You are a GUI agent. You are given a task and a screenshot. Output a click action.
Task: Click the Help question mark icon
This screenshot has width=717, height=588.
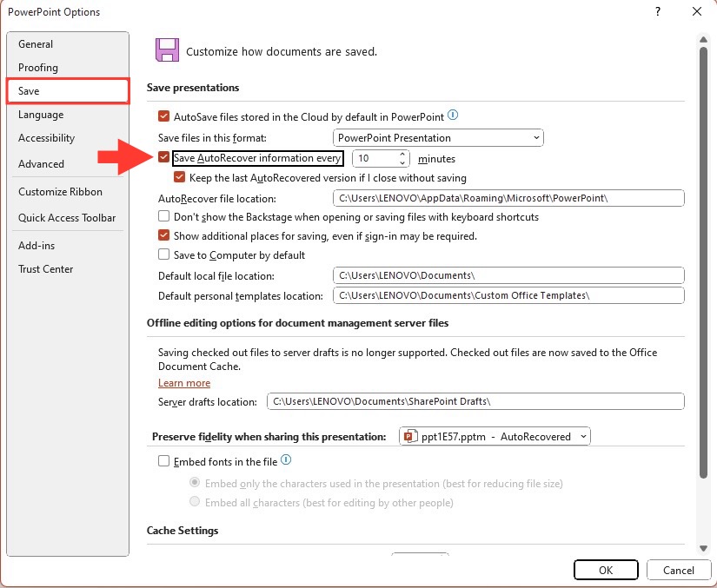tap(658, 11)
